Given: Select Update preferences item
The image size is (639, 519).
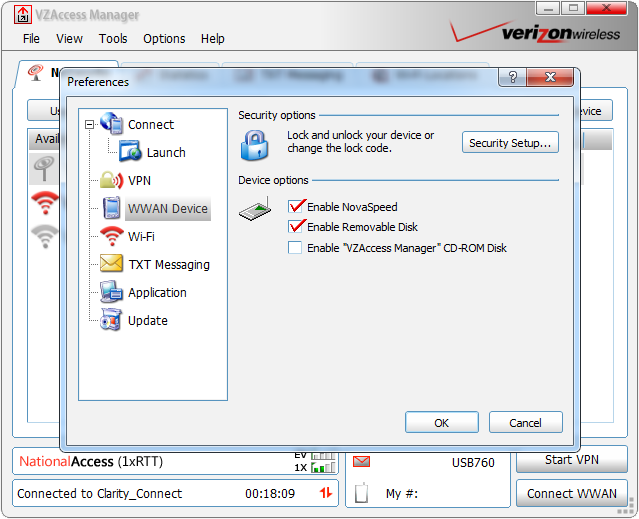Looking at the screenshot, I should (148, 321).
